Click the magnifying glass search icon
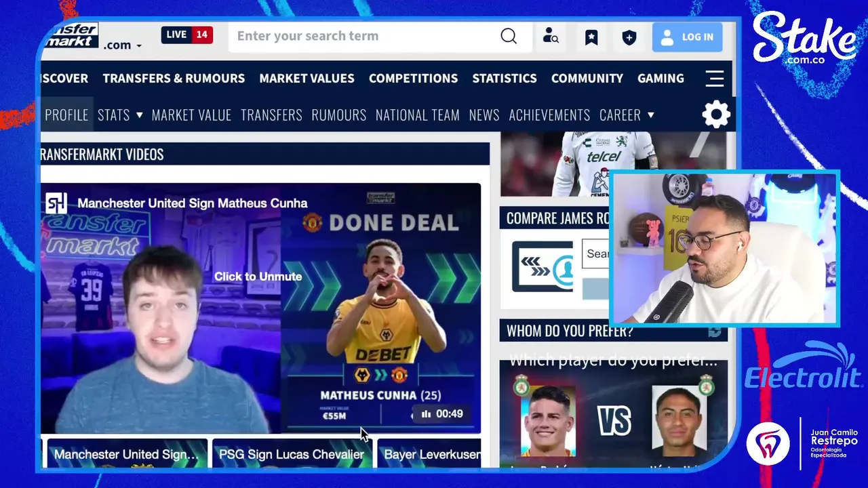The height and width of the screenshot is (488, 868). [509, 36]
